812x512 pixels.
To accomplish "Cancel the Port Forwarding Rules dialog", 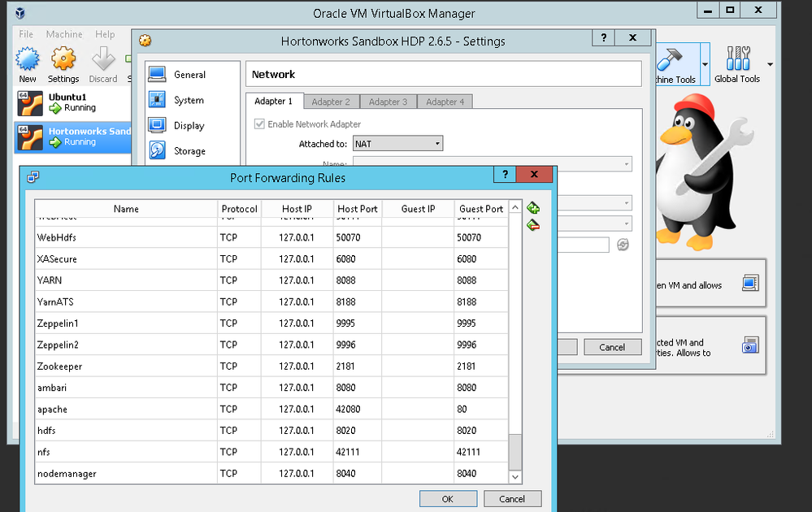I will (512, 498).
